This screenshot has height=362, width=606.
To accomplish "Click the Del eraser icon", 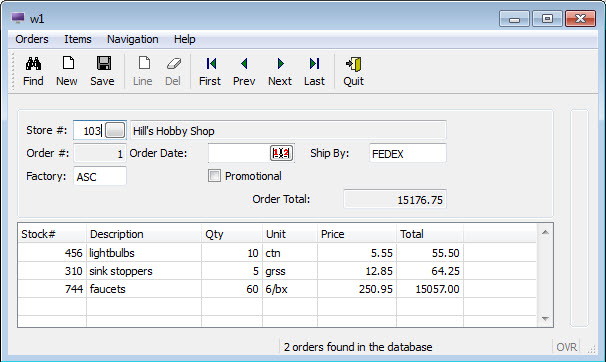I will [174, 63].
